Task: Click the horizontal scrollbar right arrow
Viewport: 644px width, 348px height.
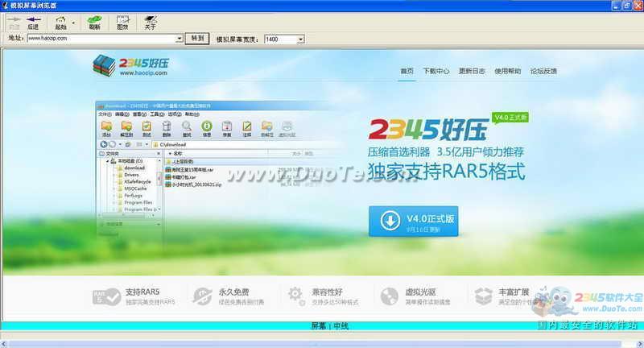Action: click(640, 344)
